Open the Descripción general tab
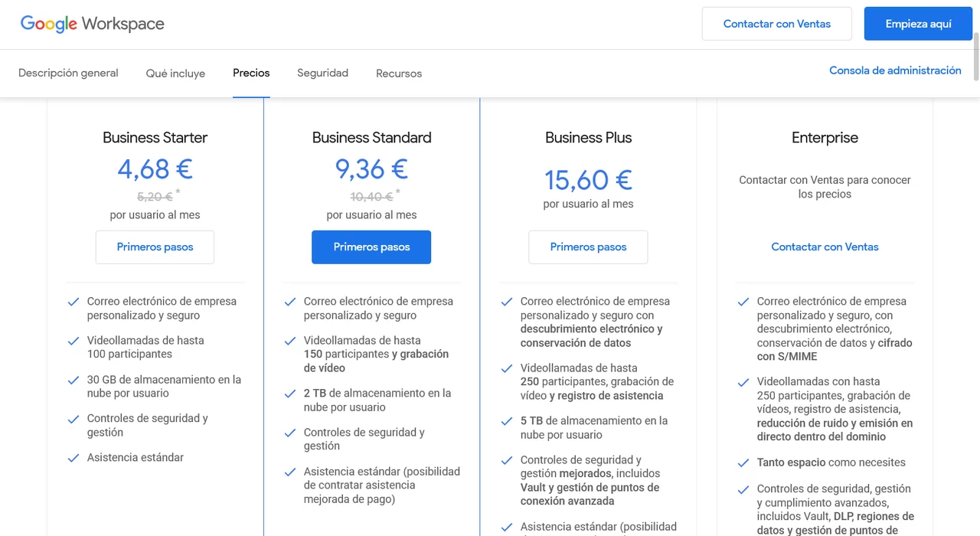The image size is (980, 536). click(68, 74)
